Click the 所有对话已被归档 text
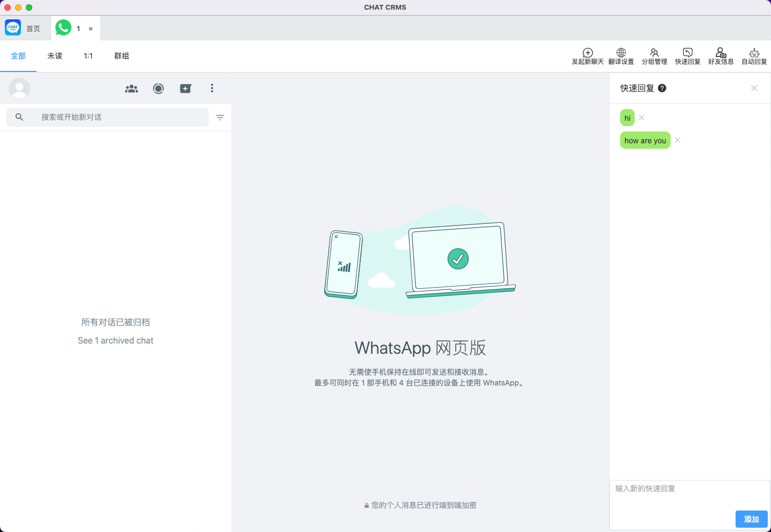The width and height of the screenshot is (771, 532). pyautogui.click(x=115, y=322)
